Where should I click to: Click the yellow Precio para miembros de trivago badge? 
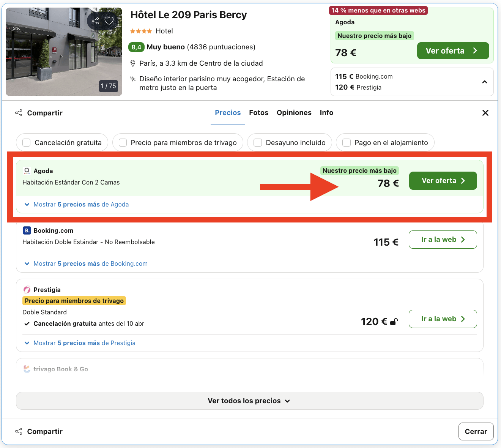tap(74, 301)
